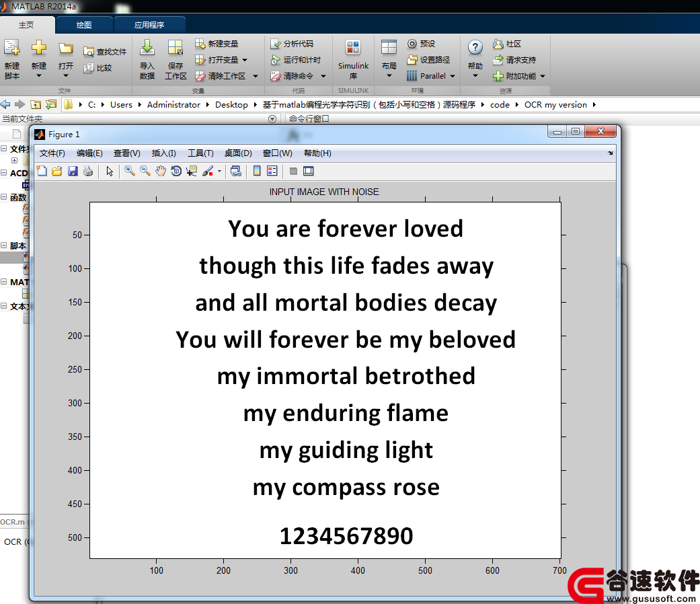
Task: Click 新建变量 (New Variable) in ribbon
Action: coord(217,44)
